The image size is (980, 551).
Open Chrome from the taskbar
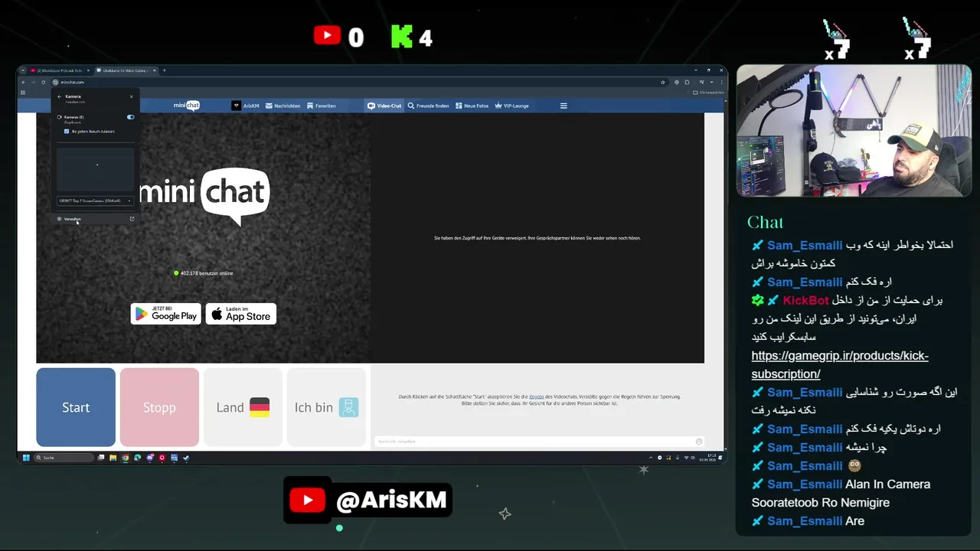click(125, 458)
